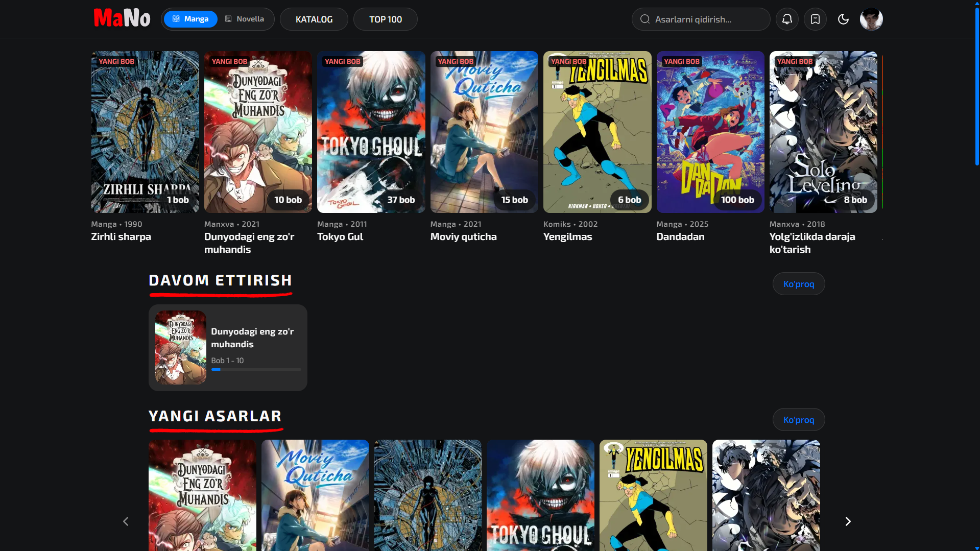The image size is (980, 551).
Task: Open Moviy Quticha in Yangi asarlar row
Action: pyautogui.click(x=315, y=495)
